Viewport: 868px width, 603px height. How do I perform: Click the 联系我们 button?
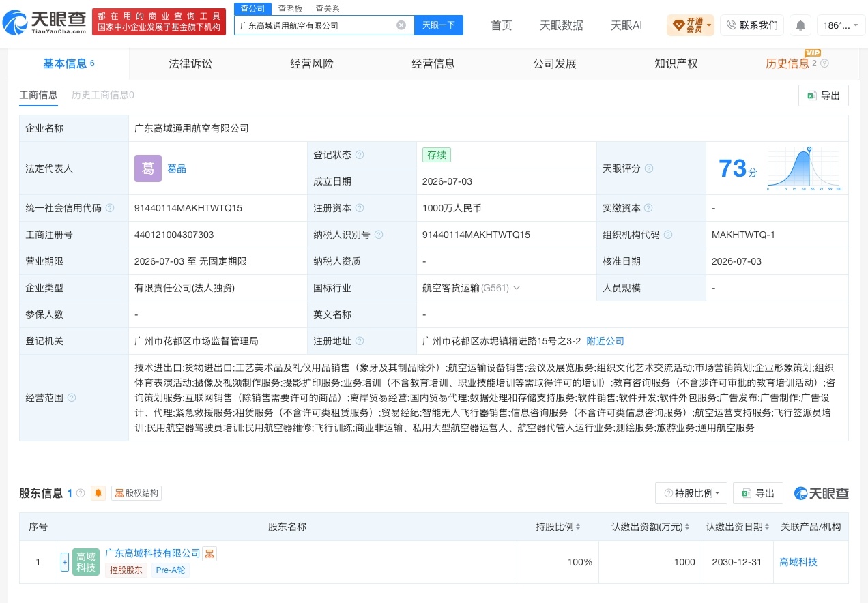[x=752, y=25]
